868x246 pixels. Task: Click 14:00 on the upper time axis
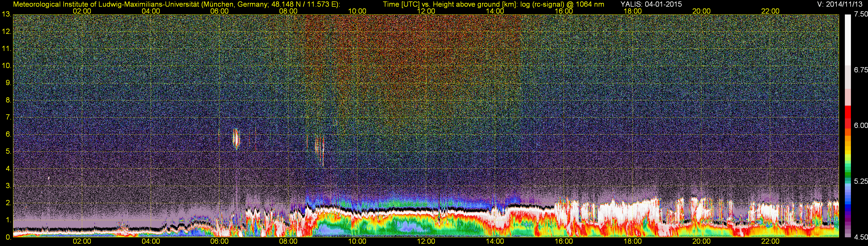click(495, 11)
